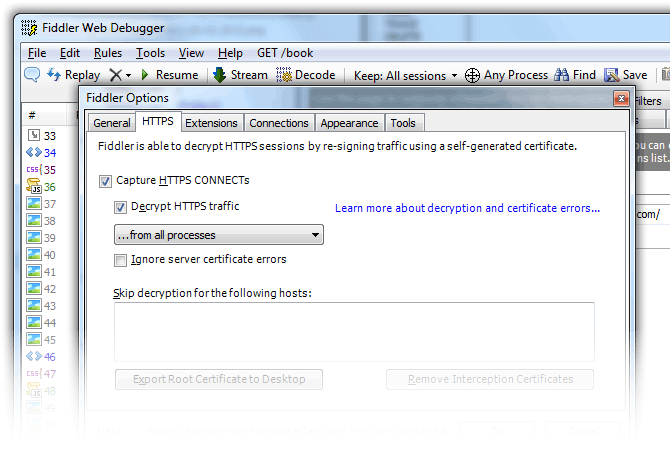Image resolution: width=670 pixels, height=470 pixels.
Task: Close the Fiddler Options dialog
Action: 621,99
